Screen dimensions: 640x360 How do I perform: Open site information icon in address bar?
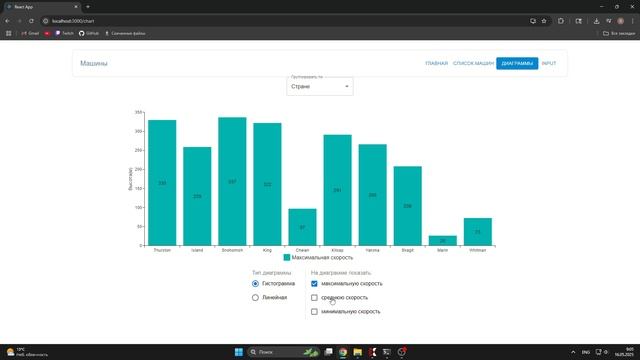[x=46, y=21]
